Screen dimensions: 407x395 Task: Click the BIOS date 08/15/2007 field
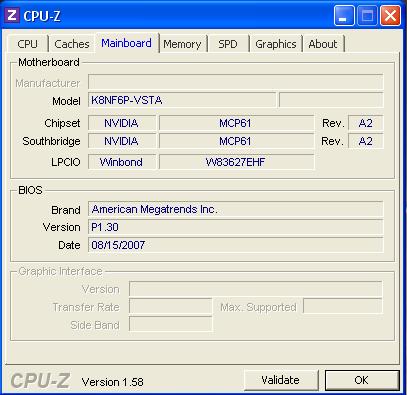click(x=236, y=245)
